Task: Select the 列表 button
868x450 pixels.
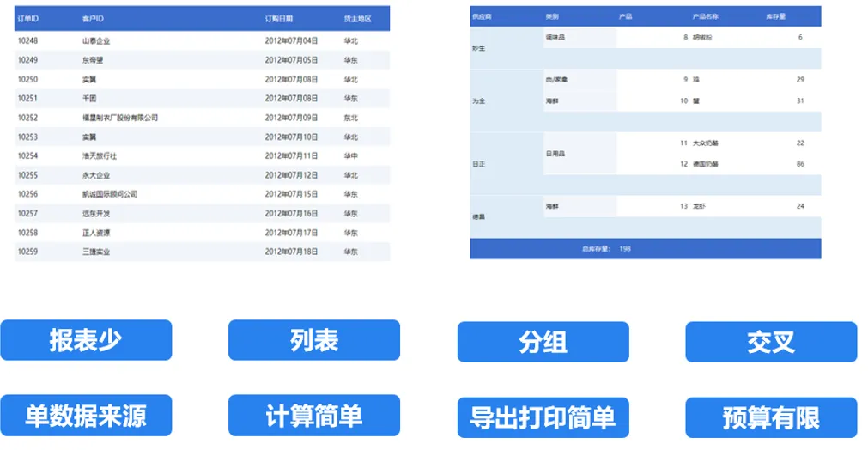Action: point(314,340)
